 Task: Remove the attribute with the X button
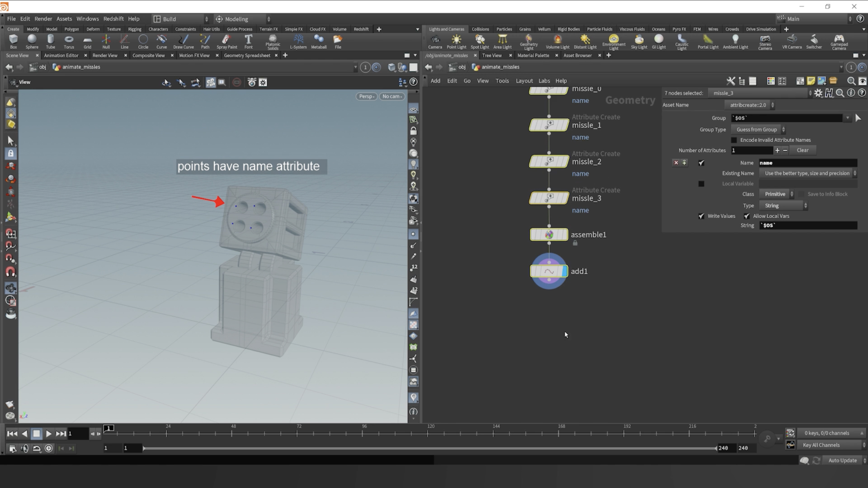(676, 163)
